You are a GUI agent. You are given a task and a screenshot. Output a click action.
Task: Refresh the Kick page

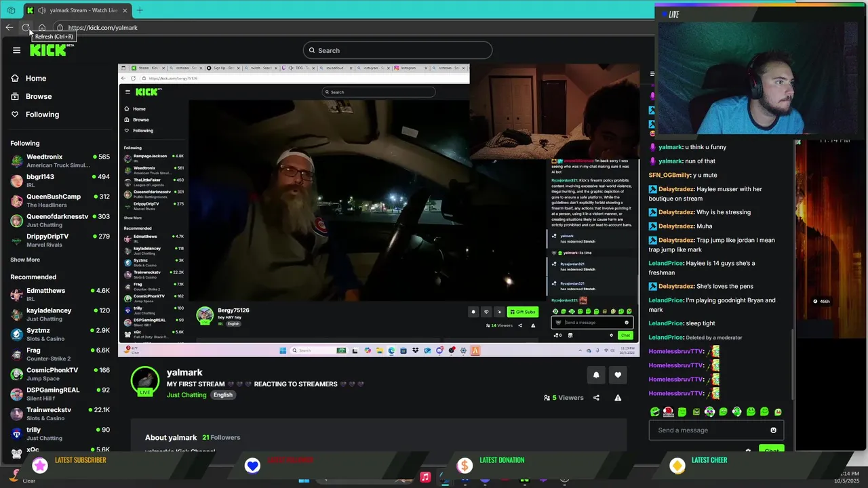[25, 28]
